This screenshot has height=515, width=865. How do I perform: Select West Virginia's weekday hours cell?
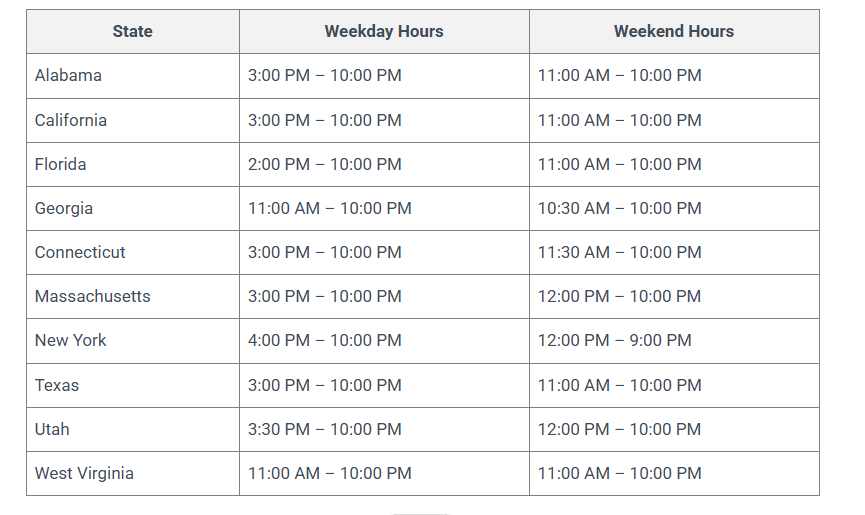coord(330,473)
